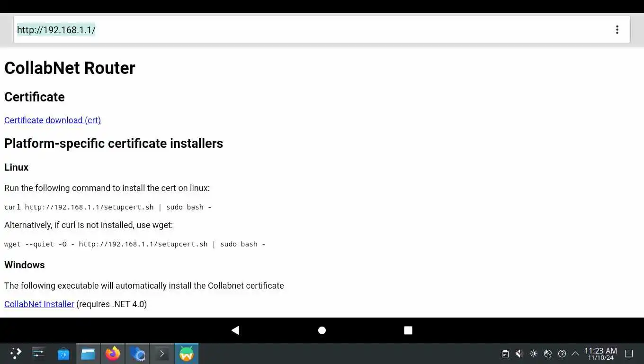Tap the Android home circle button
Viewport: 644px width, 364px height.
click(322, 330)
